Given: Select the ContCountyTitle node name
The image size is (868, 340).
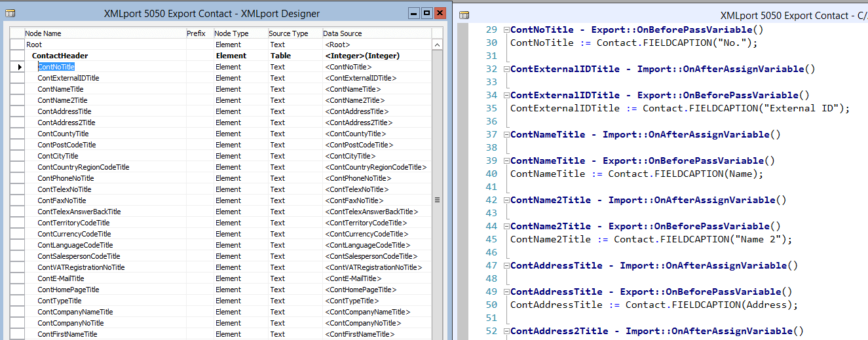Looking at the screenshot, I should point(63,134).
